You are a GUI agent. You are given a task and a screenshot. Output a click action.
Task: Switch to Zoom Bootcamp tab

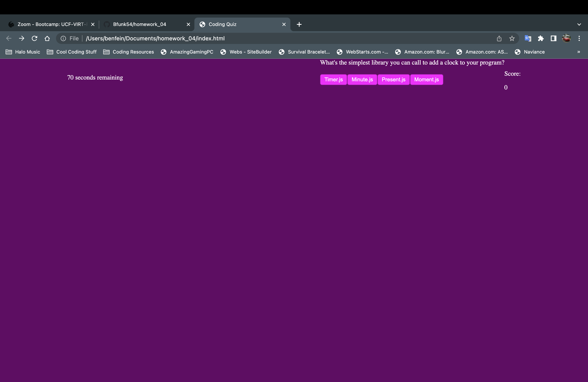(x=49, y=24)
